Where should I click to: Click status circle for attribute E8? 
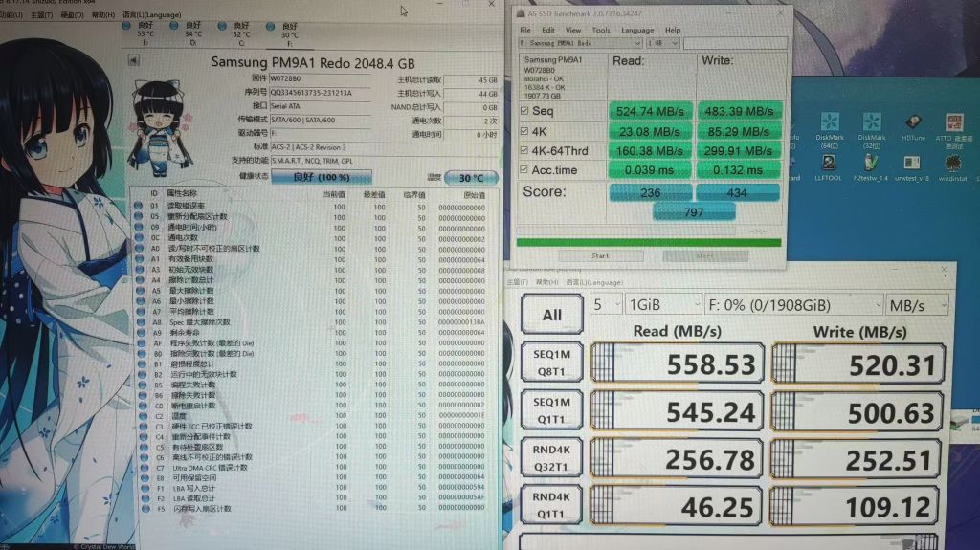click(145, 477)
